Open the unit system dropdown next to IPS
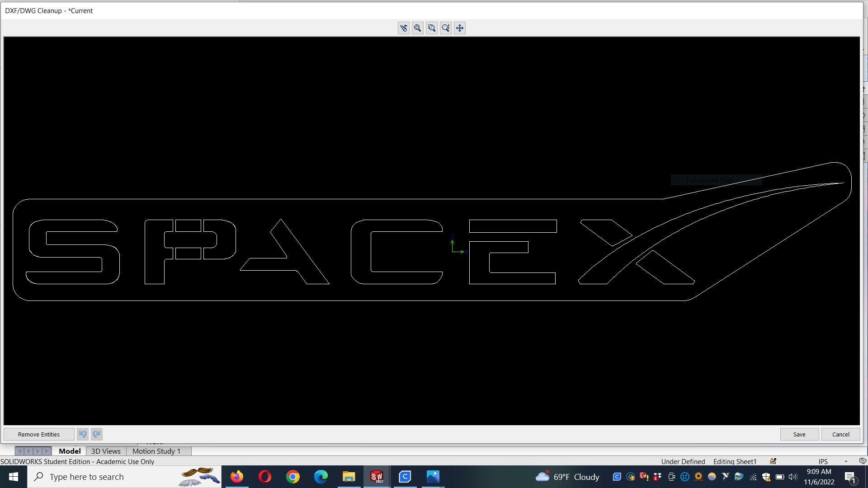Screen dimensions: 868x488 point(846,461)
